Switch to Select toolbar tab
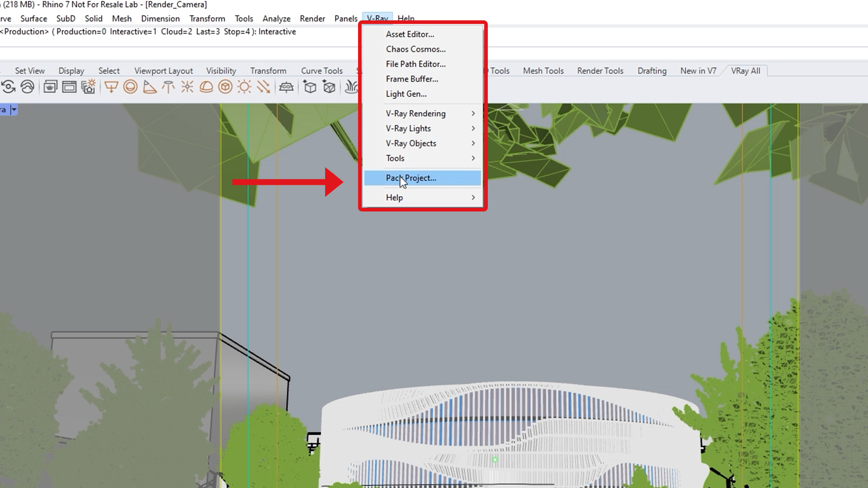868x488 pixels. [109, 71]
